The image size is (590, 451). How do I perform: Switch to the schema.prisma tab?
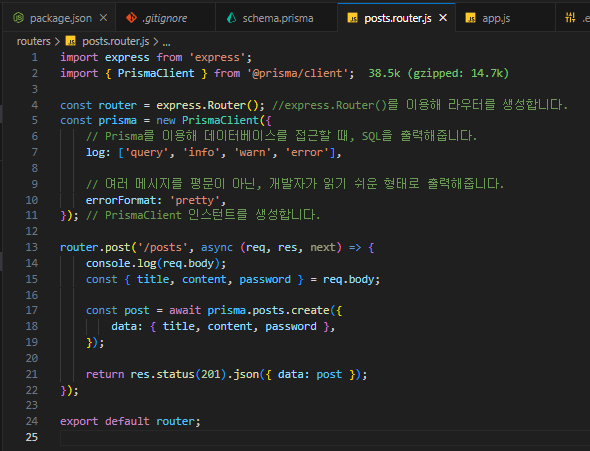pos(277,18)
